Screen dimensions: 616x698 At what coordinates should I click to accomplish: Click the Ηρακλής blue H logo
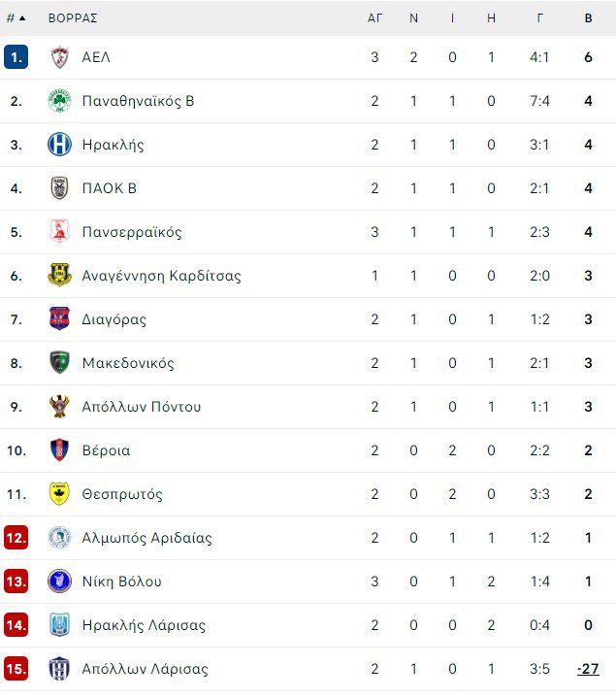(59, 145)
